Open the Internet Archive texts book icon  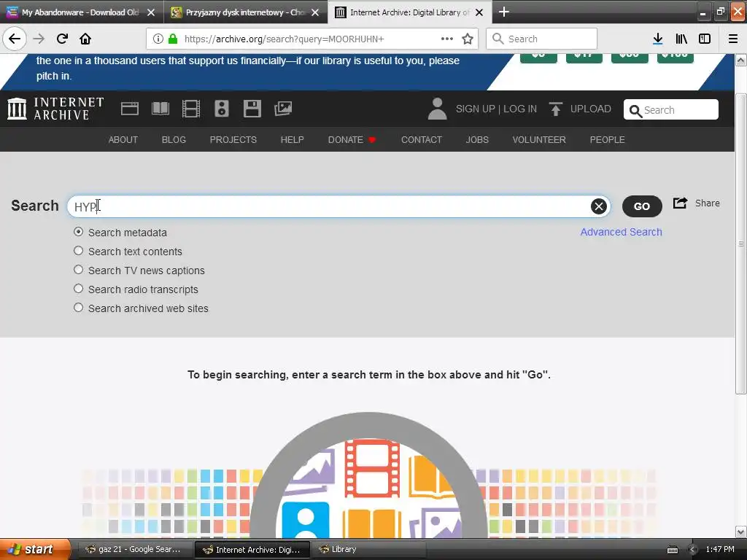(x=160, y=109)
